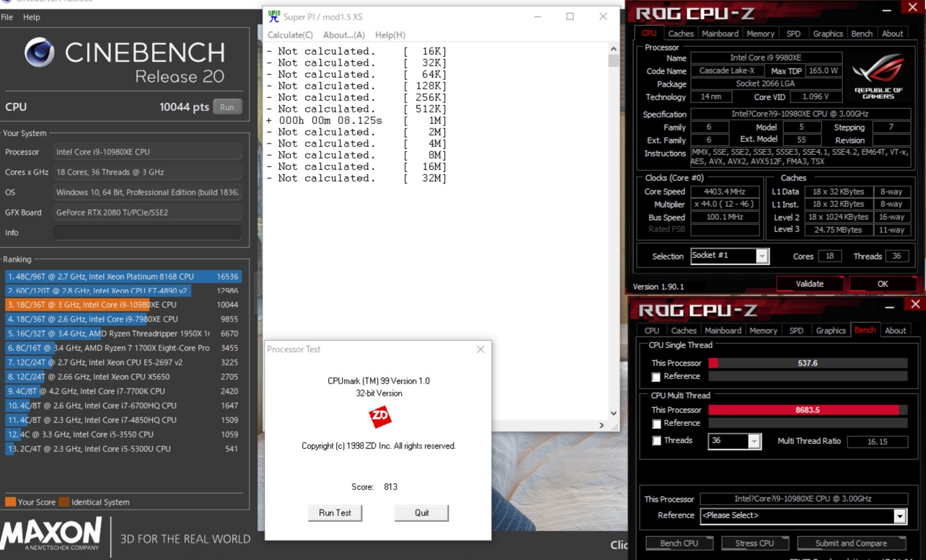Click the Super PI 1M result line
The height and width of the screenshot is (560, 926).
[356, 120]
